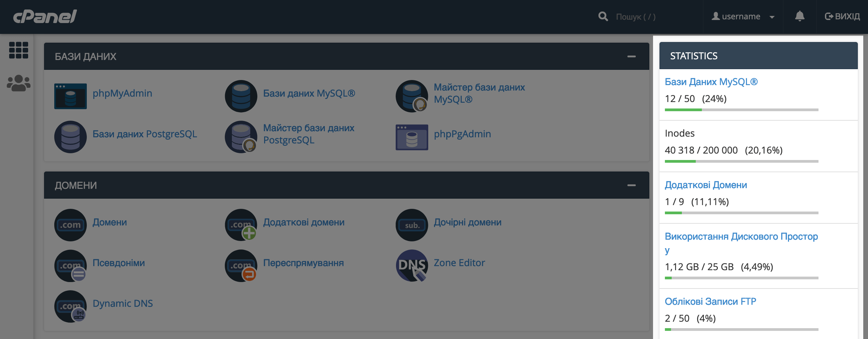Open the Псевдоніми link
Screen dimensions: 868x339
[119, 263]
